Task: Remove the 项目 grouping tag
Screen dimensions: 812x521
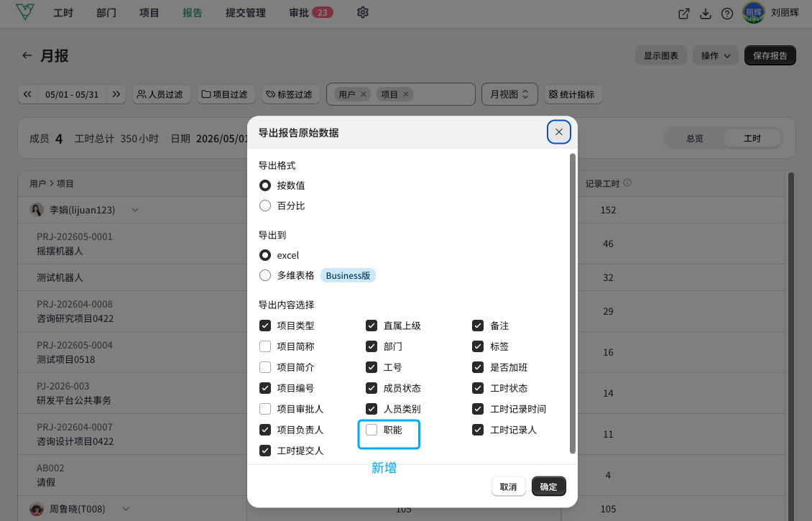Action: 406,94
